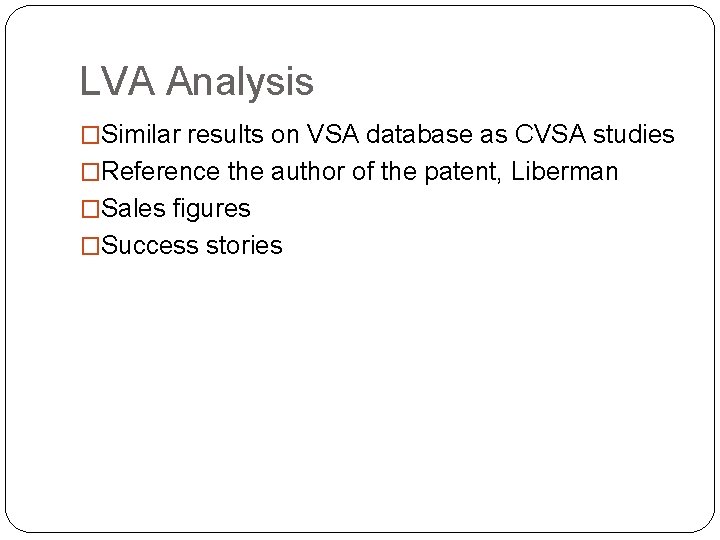Screen dimensions: 720x540
Task: Click the word 'LVA' in the title
Action: pyautogui.click(x=118, y=81)
